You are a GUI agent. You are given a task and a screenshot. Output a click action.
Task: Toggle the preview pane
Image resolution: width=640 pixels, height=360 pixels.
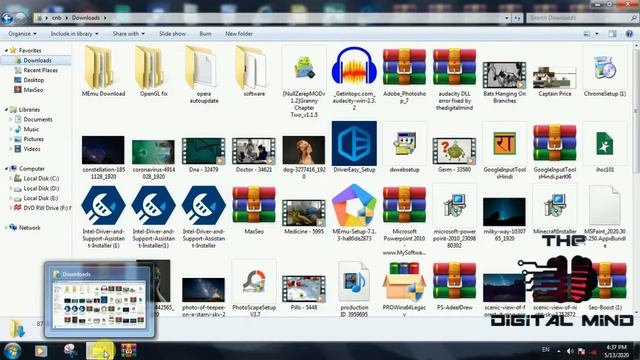612,34
